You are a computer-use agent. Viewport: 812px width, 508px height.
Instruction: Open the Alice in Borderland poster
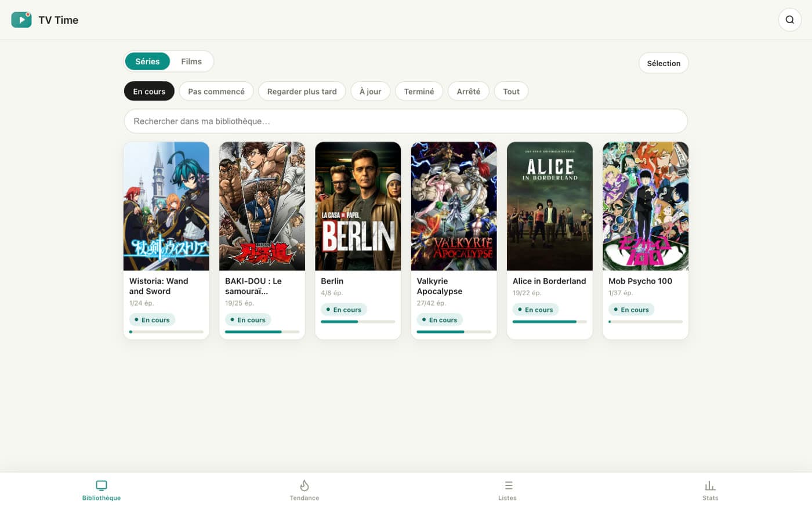(550, 206)
